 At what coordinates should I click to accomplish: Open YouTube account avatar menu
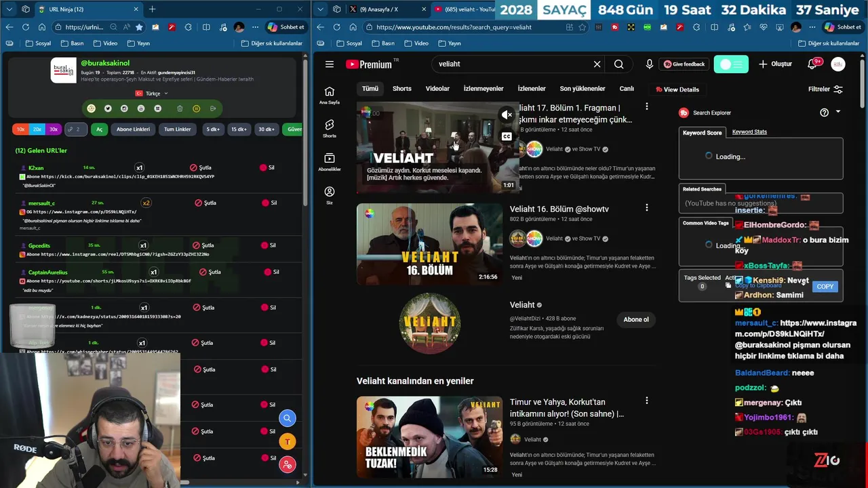coord(838,64)
